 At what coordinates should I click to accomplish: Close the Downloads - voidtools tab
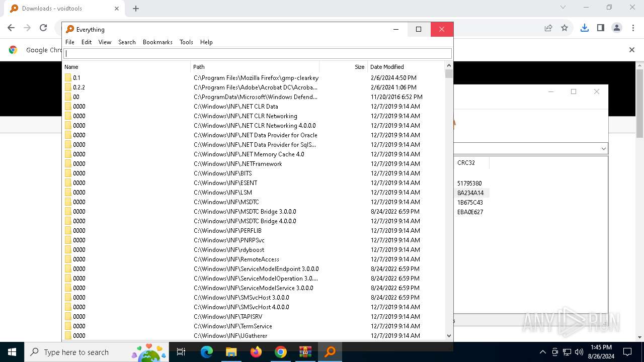point(117,9)
